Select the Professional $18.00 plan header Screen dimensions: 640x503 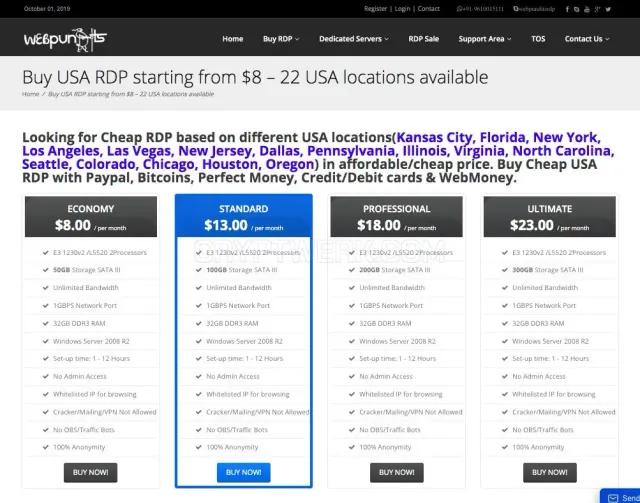point(397,217)
